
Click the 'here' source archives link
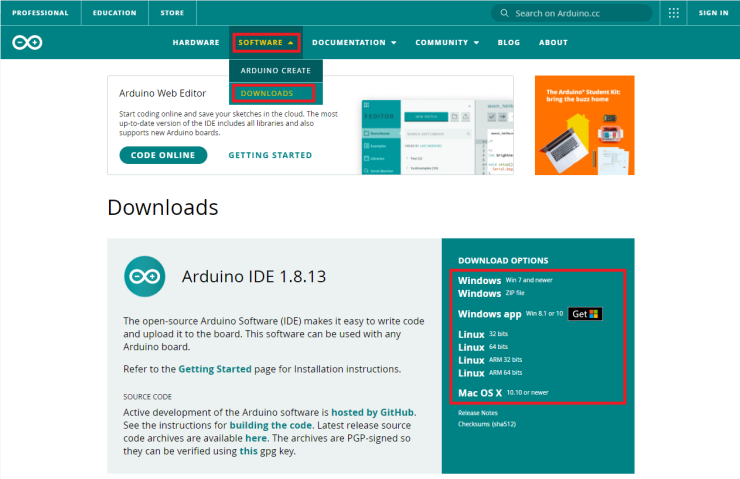(256, 438)
